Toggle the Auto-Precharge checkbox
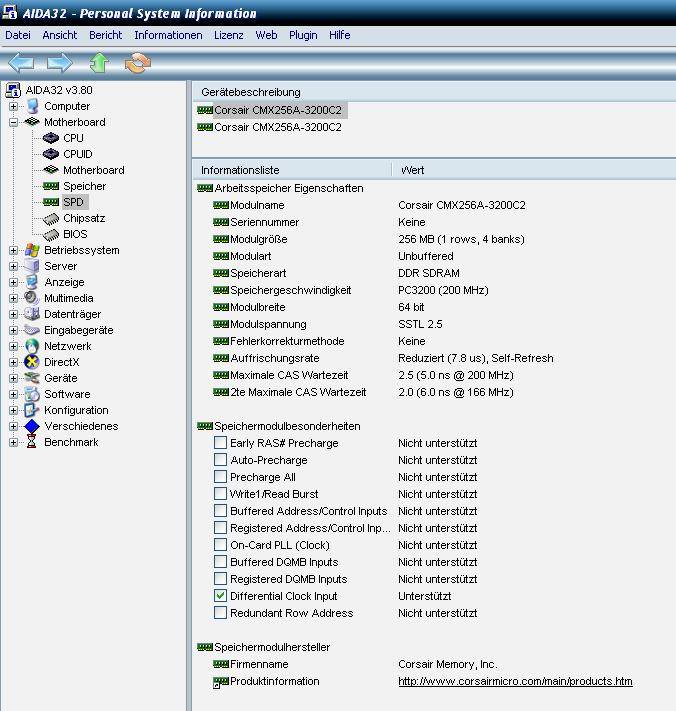 click(220, 459)
